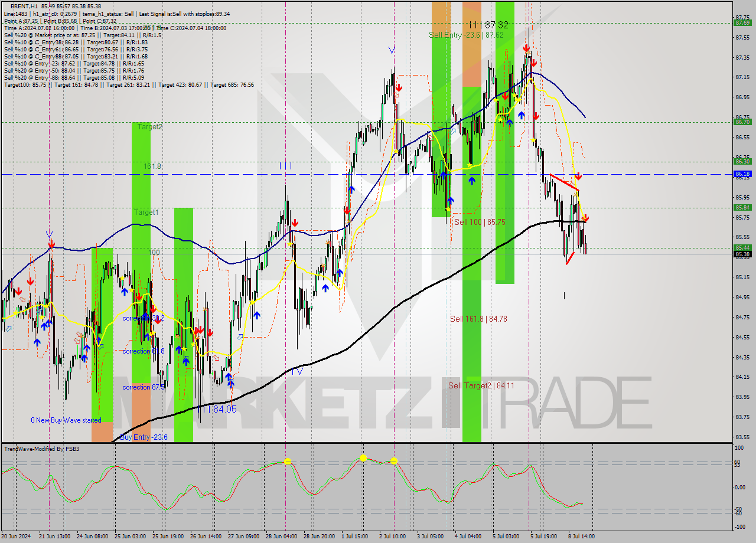Viewport: 756px width, 543px height.
Task: Click the 'Sell %10 @ Entry -23' line
Action: [74, 63]
